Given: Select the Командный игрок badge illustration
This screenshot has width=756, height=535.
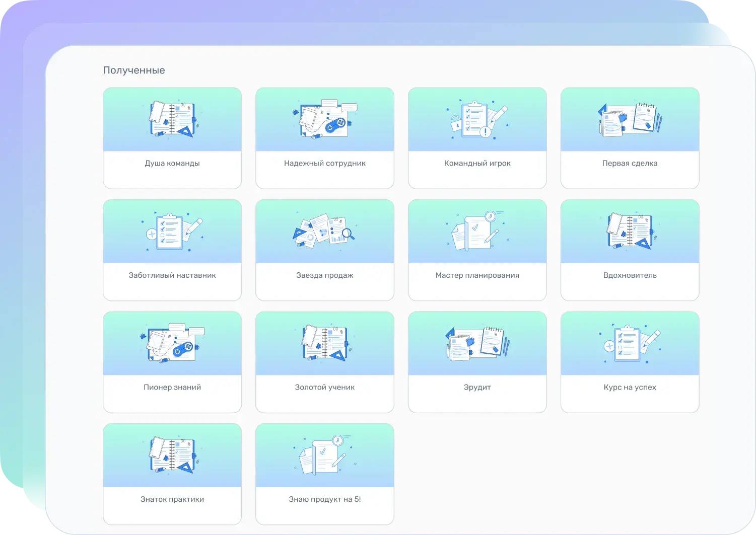Looking at the screenshot, I should (477, 119).
